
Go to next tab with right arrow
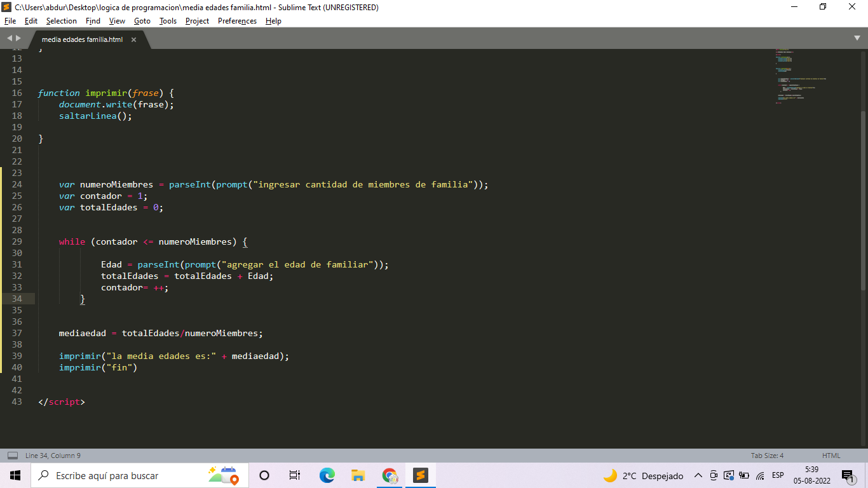(18, 39)
